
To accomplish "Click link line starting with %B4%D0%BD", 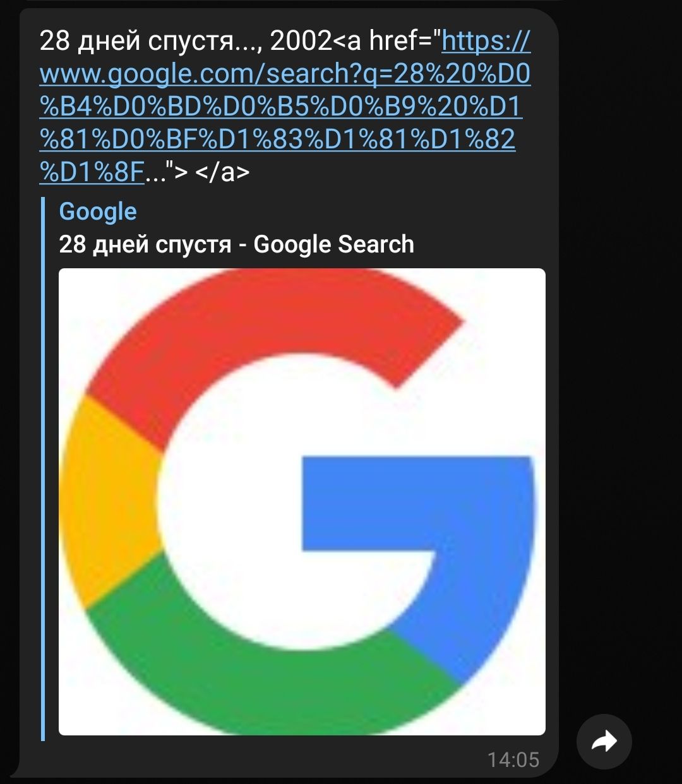I will [280, 107].
